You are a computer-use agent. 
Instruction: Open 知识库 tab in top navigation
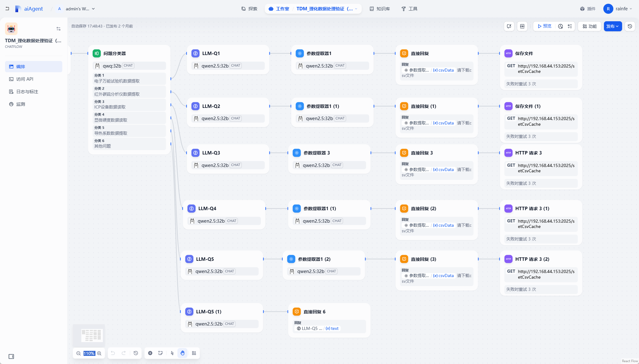point(380,9)
